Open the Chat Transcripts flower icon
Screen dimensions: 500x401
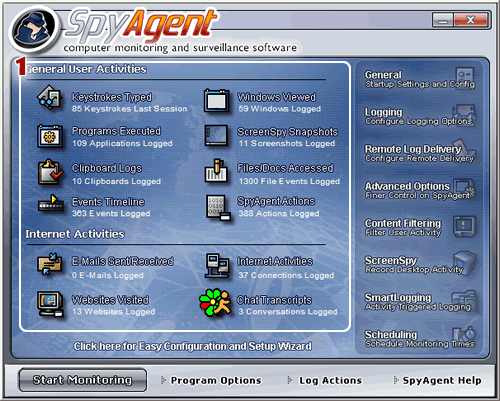215,303
